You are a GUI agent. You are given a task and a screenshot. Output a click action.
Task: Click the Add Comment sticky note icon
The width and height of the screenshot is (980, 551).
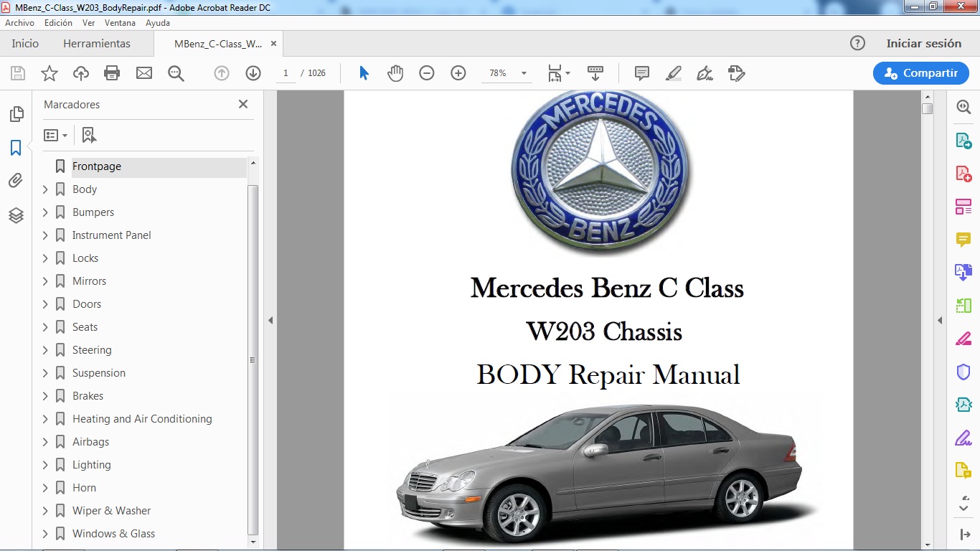[641, 72]
